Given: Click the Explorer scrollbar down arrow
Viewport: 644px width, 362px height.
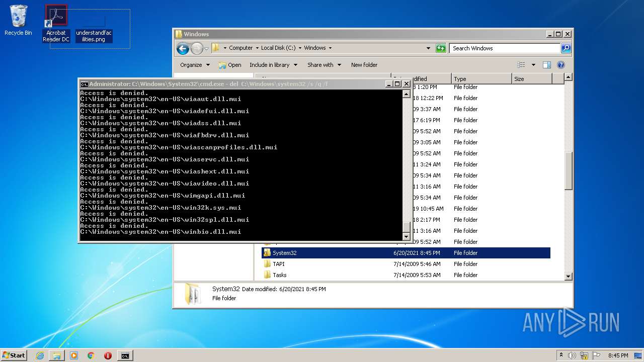Looking at the screenshot, I should coord(569,276).
